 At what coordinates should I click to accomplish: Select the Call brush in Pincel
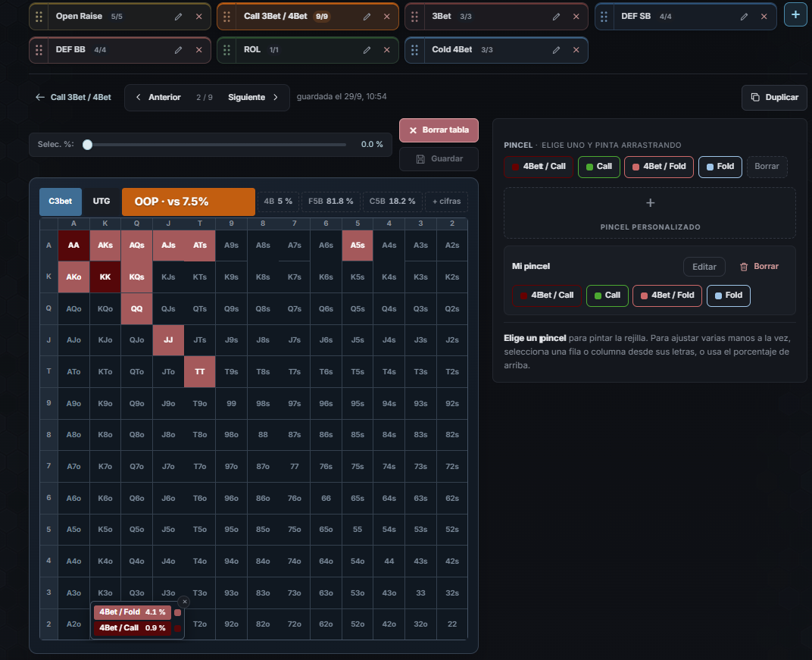tap(598, 167)
